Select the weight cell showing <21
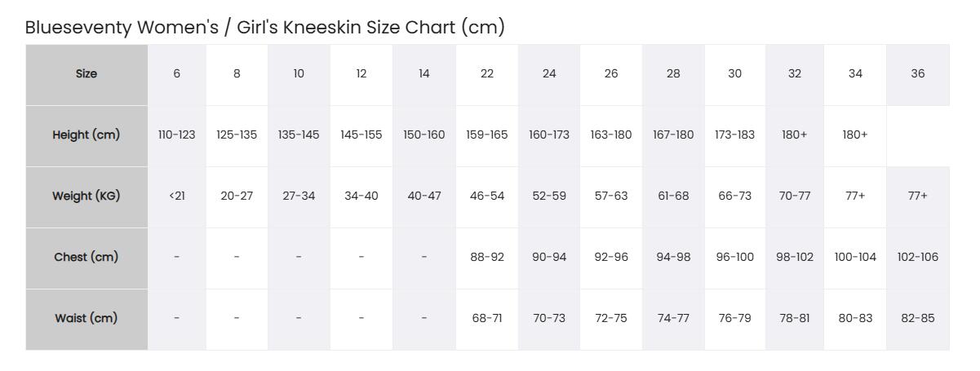 [x=177, y=197]
